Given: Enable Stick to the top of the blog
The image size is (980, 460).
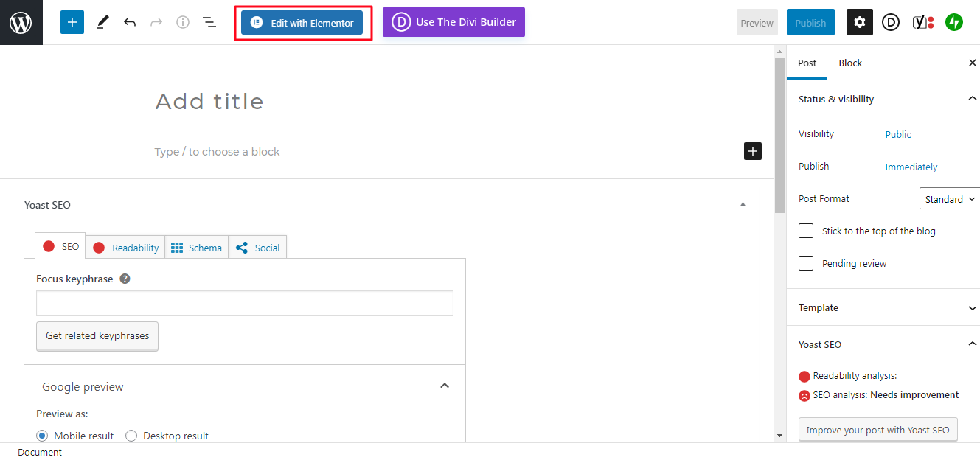Looking at the screenshot, I should (x=805, y=231).
